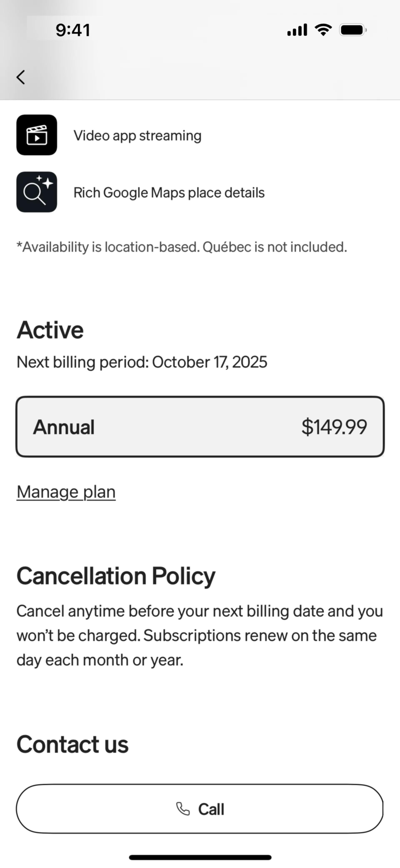This screenshot has height=868, width=400.
Task: Tap the 9:41 clock in status bar
Action: [73, 30]
